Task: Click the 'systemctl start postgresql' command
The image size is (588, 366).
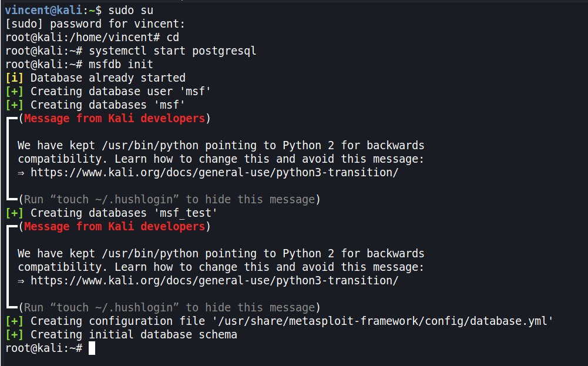Action: (173, 51)
